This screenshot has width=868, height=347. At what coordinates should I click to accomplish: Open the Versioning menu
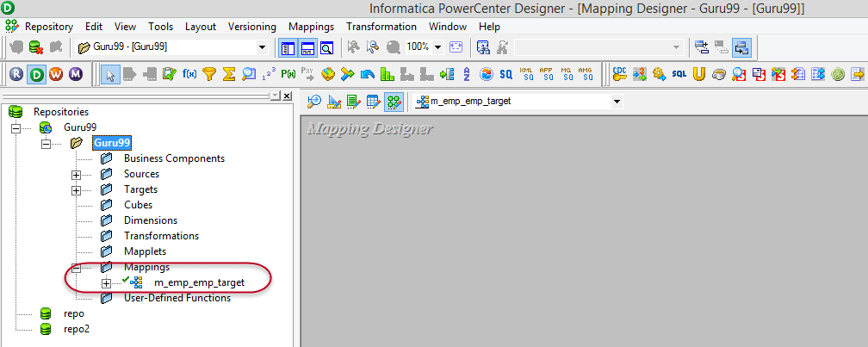(x=252, y=27)
